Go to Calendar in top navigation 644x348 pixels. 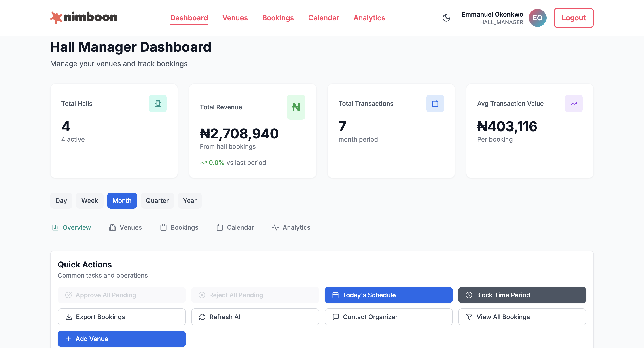(324, 18)
